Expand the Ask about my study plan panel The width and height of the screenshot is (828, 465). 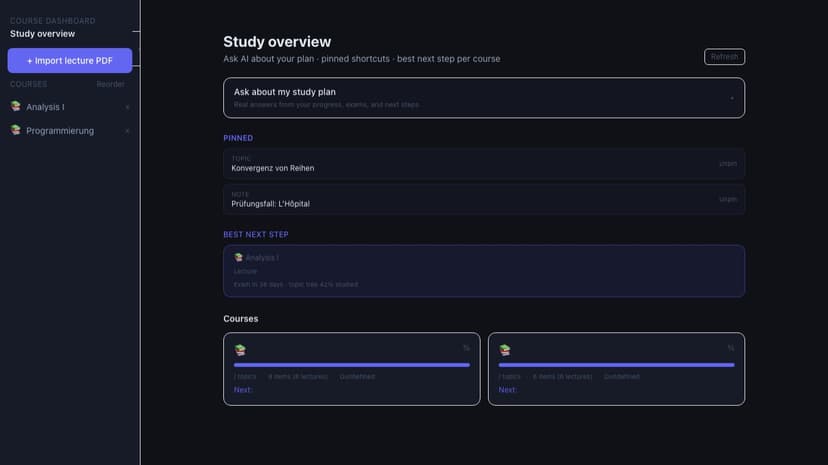(484, 98)
